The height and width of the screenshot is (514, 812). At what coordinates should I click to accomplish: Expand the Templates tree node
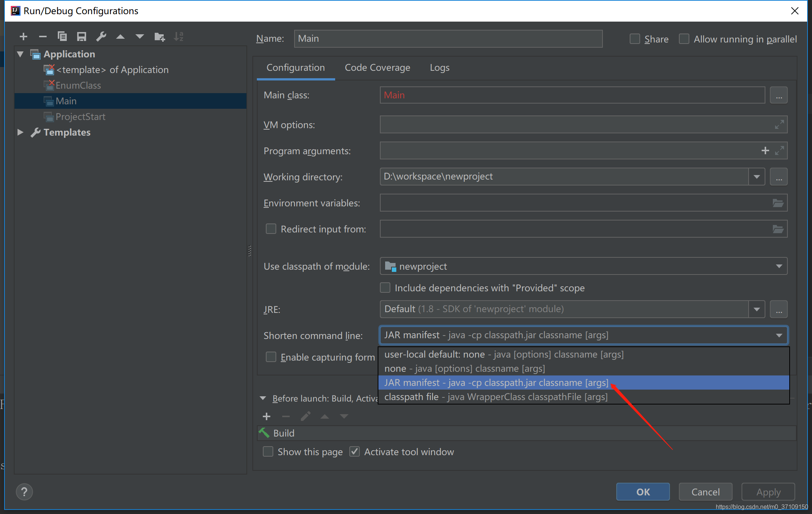click(21, 132)
